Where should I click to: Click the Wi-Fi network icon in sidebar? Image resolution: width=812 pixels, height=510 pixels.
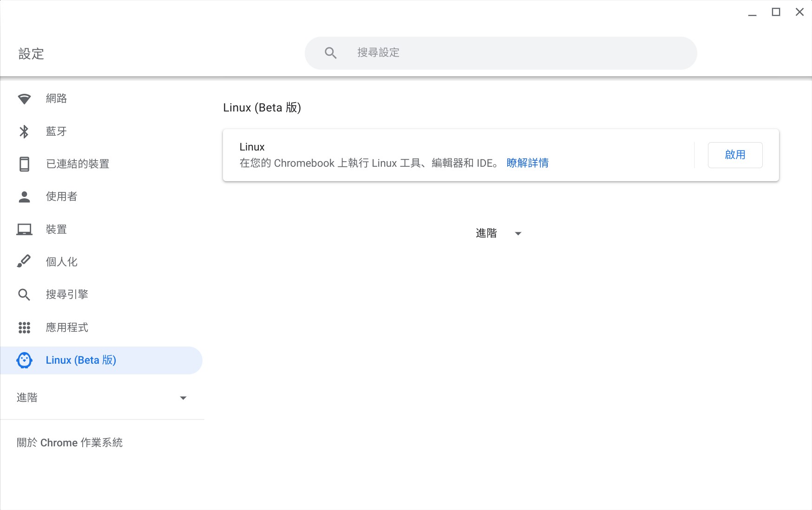24,99
